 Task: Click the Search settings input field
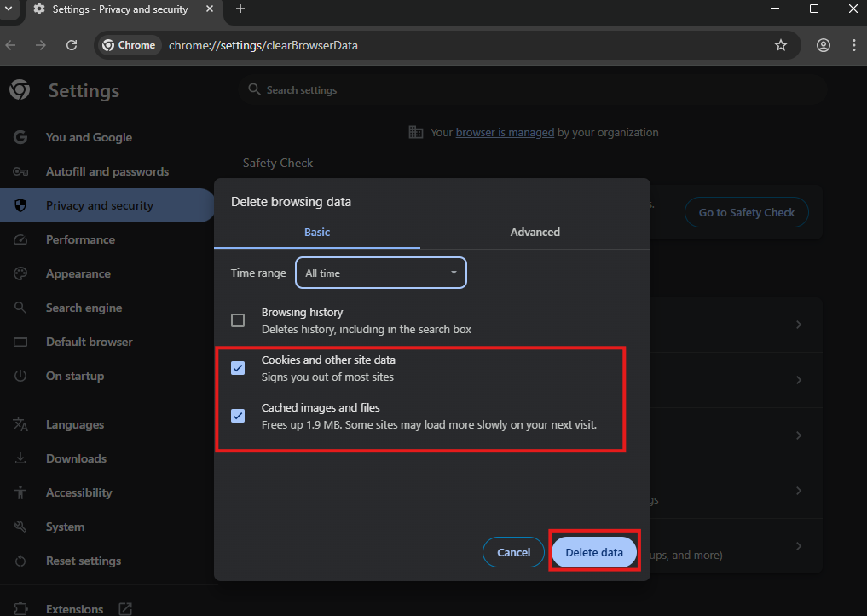click(x=529, y=90)
